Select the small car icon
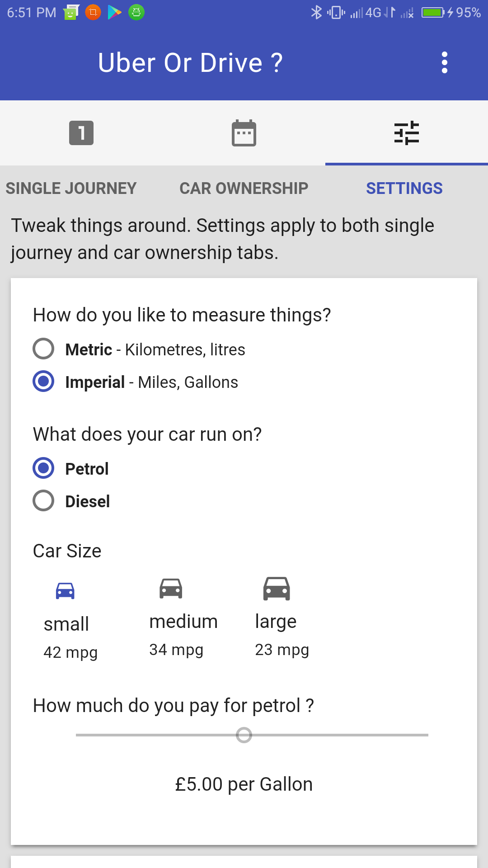Screen dimensions: 488x868 (x=65, y=591)
